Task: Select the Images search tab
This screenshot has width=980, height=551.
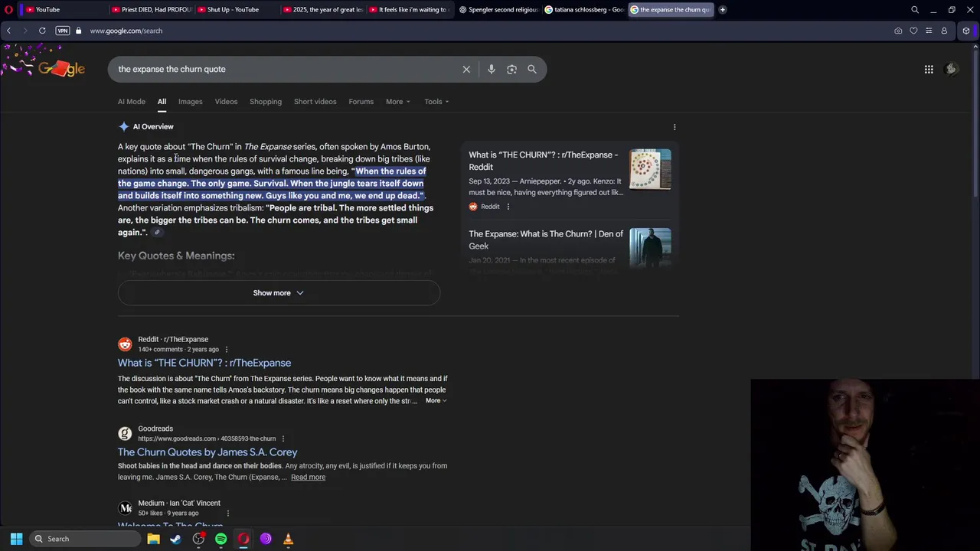Action: pyautogui.click(x=191, y=102)
